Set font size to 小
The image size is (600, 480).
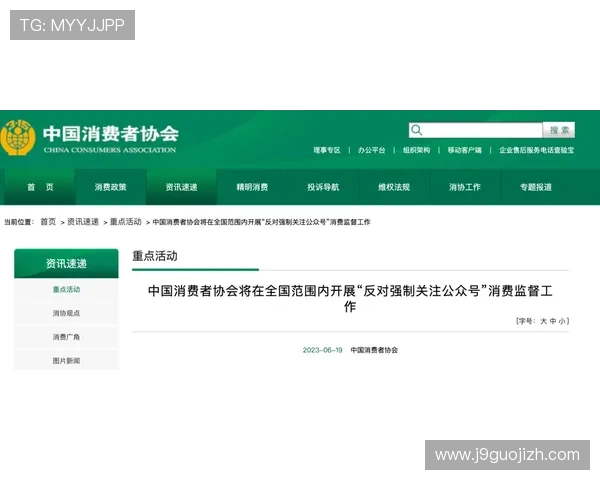[x=562, y=321]
